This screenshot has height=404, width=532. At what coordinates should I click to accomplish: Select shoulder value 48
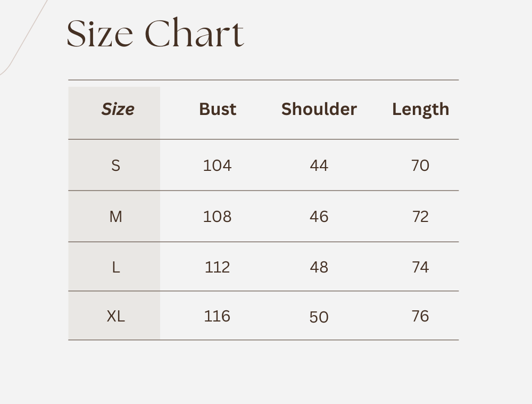point(319,267)
